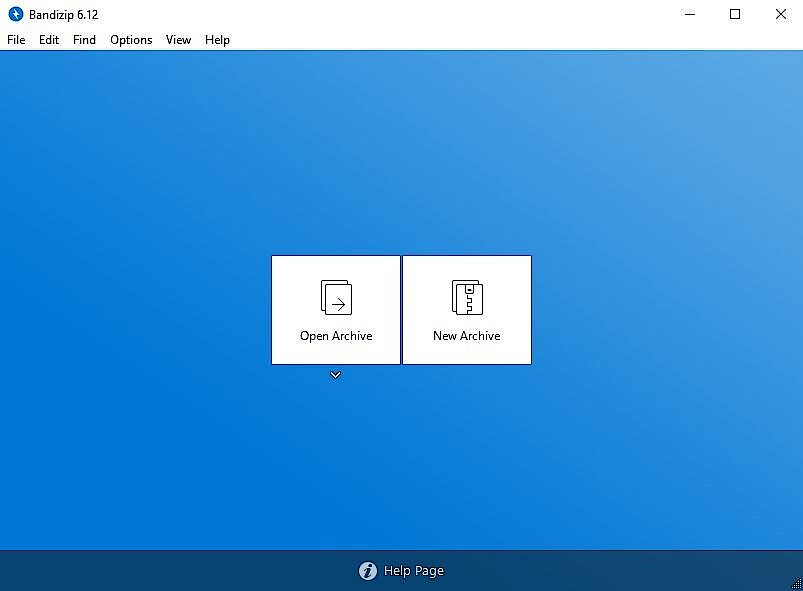Open the Edit menu
Screen dimensions: 803x591
tap(48, 40)
